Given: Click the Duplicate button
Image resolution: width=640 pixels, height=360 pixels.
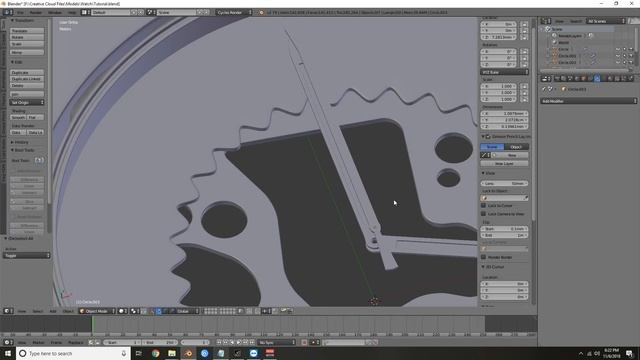Looking at the screenshot, I should coord(27,73).
